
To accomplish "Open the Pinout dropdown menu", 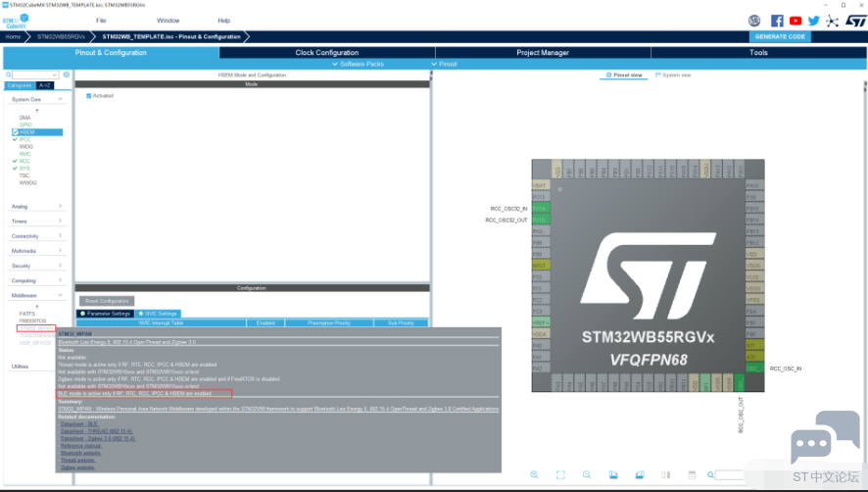I will coord(444,65).
